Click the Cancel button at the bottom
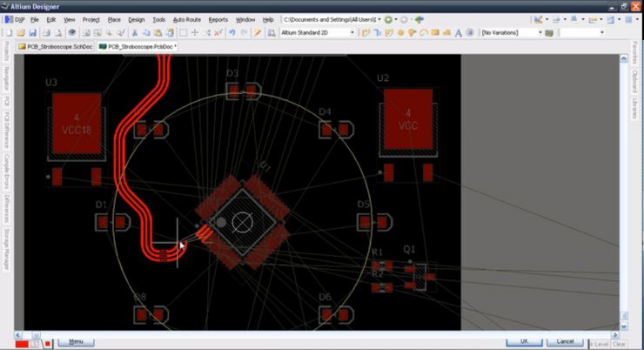 coord(565,342)
